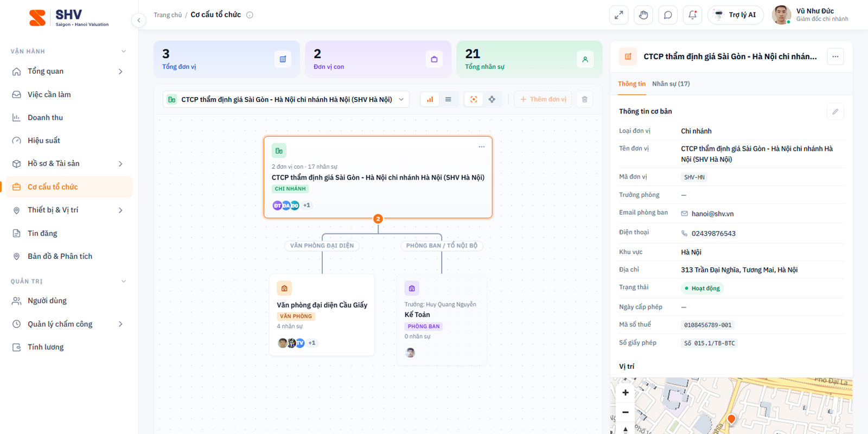Click the info icon beside Cơ cấu tổ chức
Screen dimensions: 868x434
(x=250, y=15)
